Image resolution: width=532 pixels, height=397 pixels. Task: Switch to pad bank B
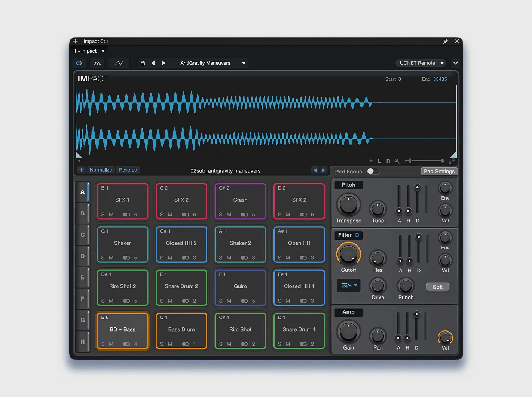[83, 213]
